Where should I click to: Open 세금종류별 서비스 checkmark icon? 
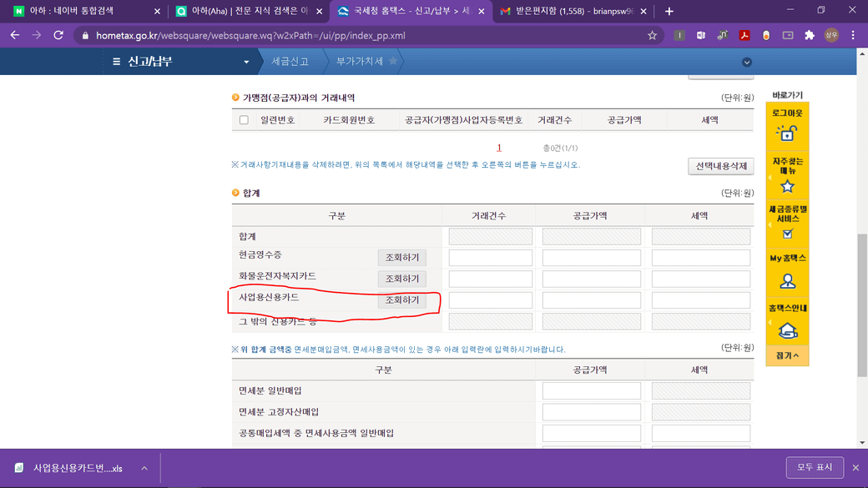(x=787, y=234)
